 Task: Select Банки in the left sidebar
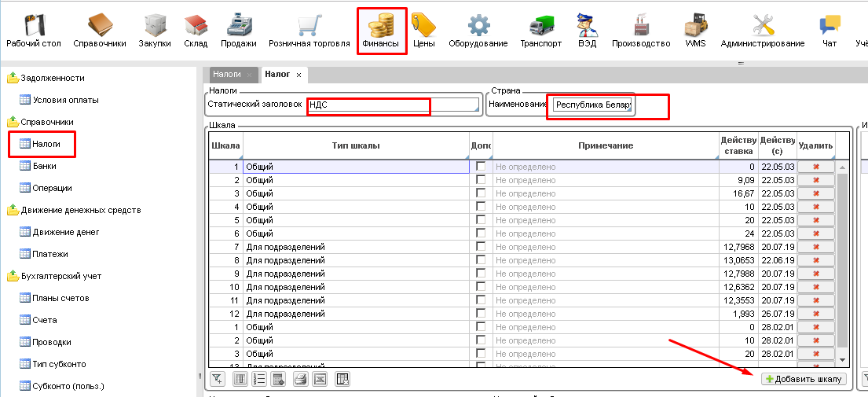pos(44,166)
